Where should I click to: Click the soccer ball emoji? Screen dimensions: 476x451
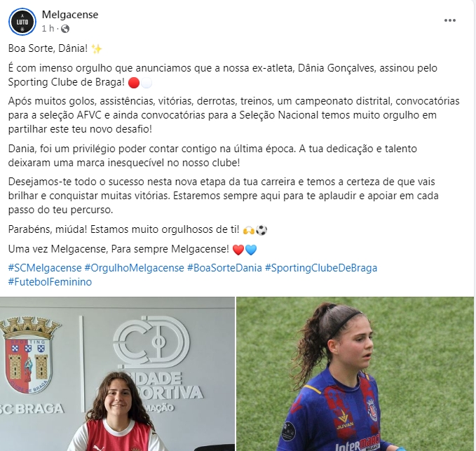click(261, 230)
